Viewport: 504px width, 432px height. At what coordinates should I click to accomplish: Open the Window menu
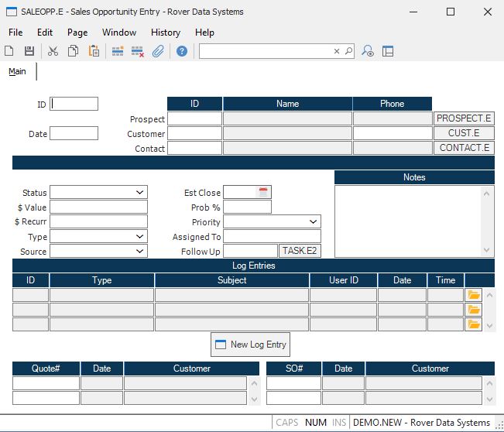(119, 33)
